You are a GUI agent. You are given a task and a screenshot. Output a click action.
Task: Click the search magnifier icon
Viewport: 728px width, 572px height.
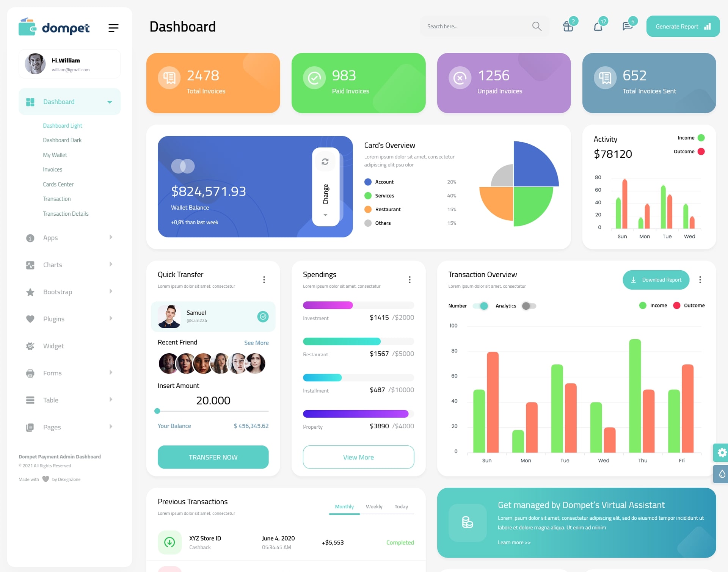[537, 26]
